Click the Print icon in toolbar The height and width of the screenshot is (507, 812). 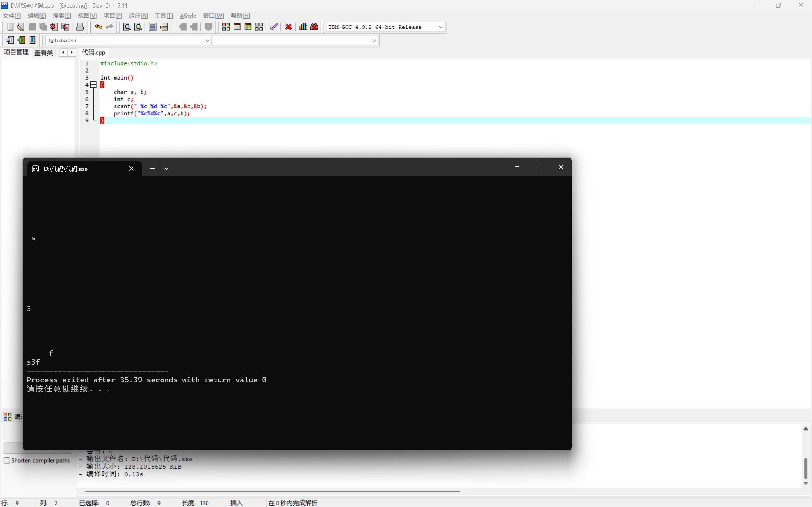80,27
